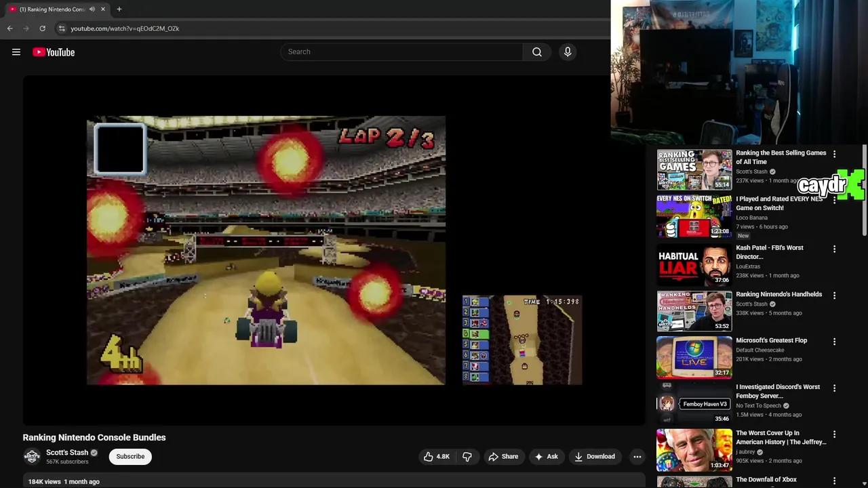Open The Worst Cover Up video thumbnail

pyautogui.click(x=694, y=450)
